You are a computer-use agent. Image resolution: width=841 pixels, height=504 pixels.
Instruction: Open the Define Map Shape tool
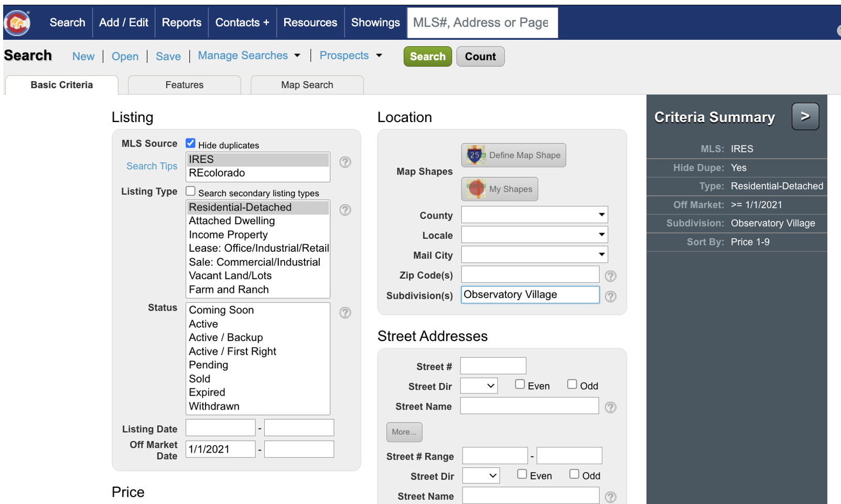coord(513,155)
